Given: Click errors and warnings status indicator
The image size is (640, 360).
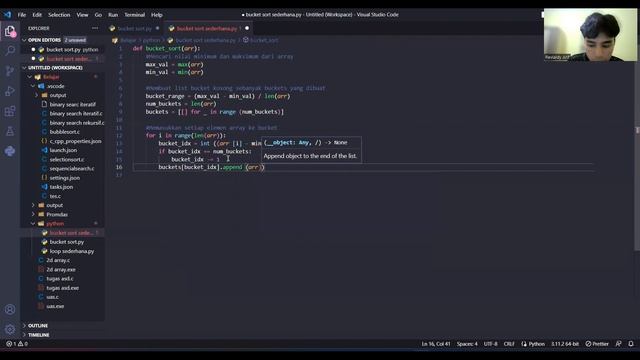Looking at the screenshot, I should point(17,344).
